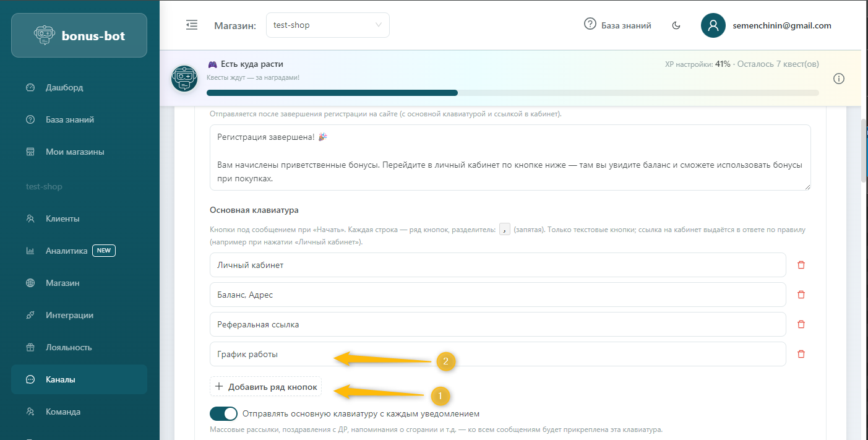
Task: Open the Магазин test-shop dropdown
Action: [x=328, y=25]
